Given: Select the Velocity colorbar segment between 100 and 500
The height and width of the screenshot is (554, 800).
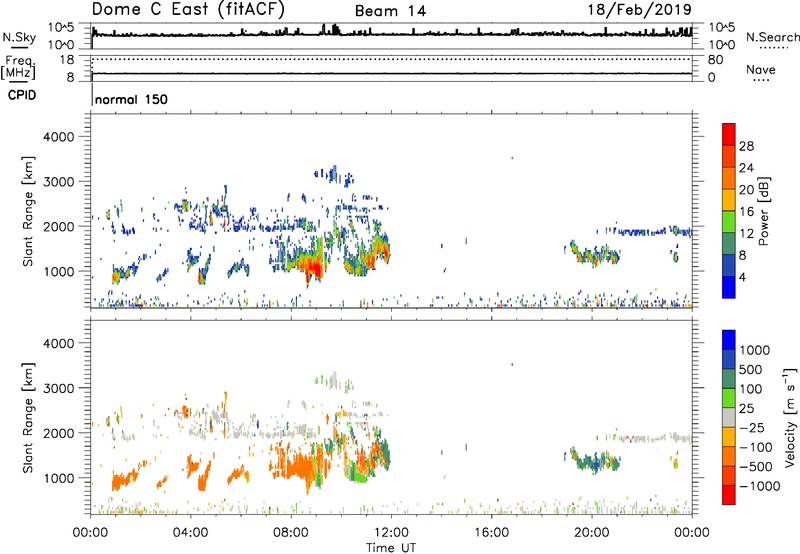Looking at the screenshot, I should [x=729, y=378].
